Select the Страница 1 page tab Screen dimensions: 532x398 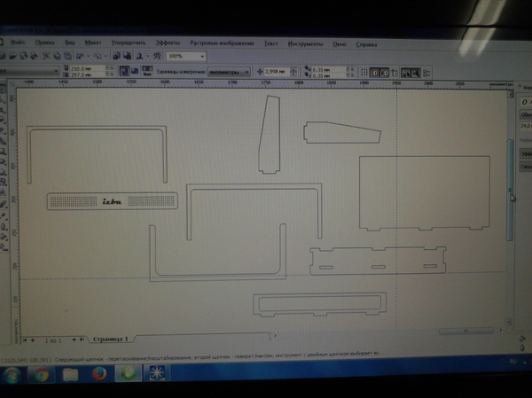click(x=112, y=339)
